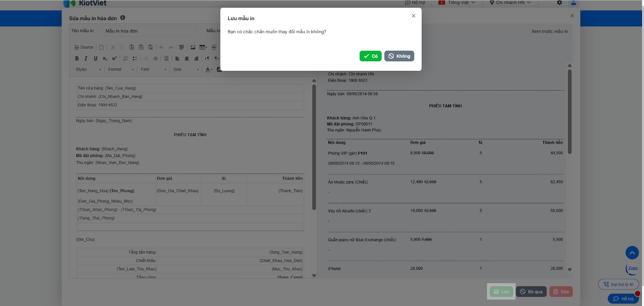Image resolution: width=644 pixels, height=306 pixels.
Task: Open the Size dropdown
Action: 186,69
